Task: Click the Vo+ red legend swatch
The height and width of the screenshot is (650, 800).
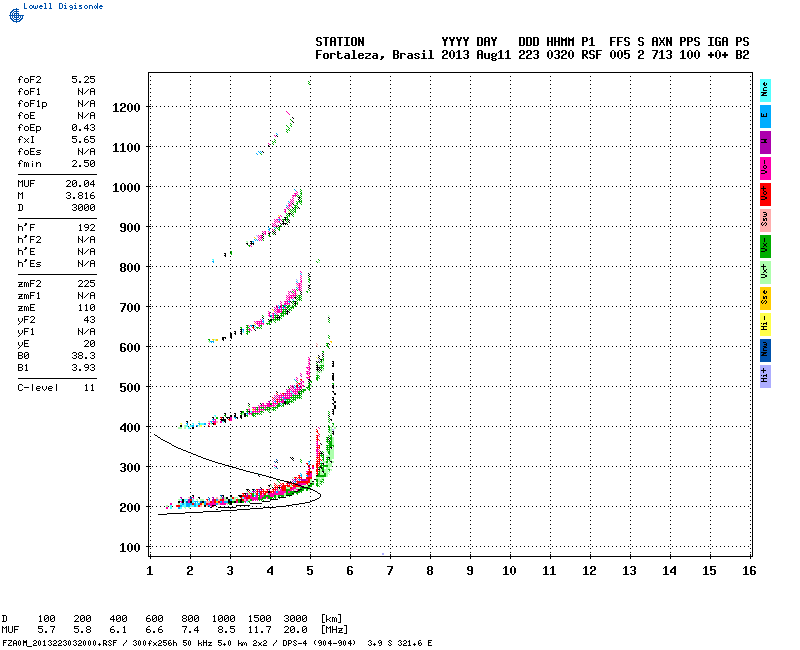Action: pos(765,194)
